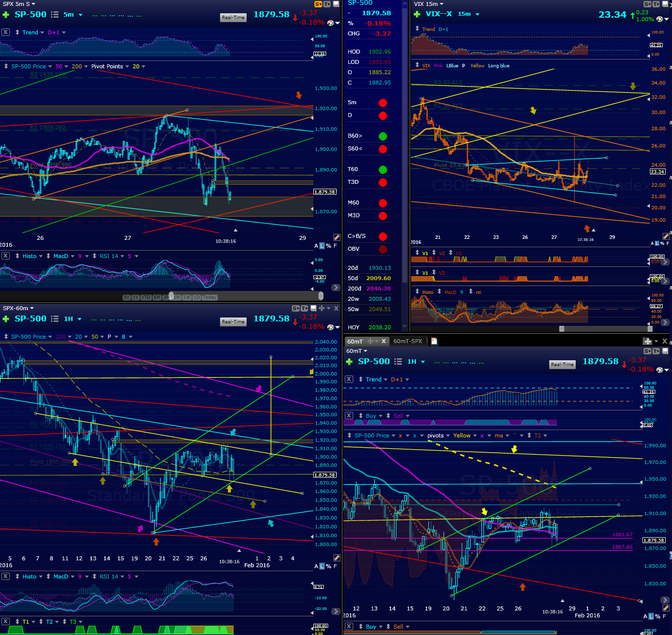672x635 pixels.
Task: Add symbol with green plus in SPX 5m chart
Action: point(6,15)
